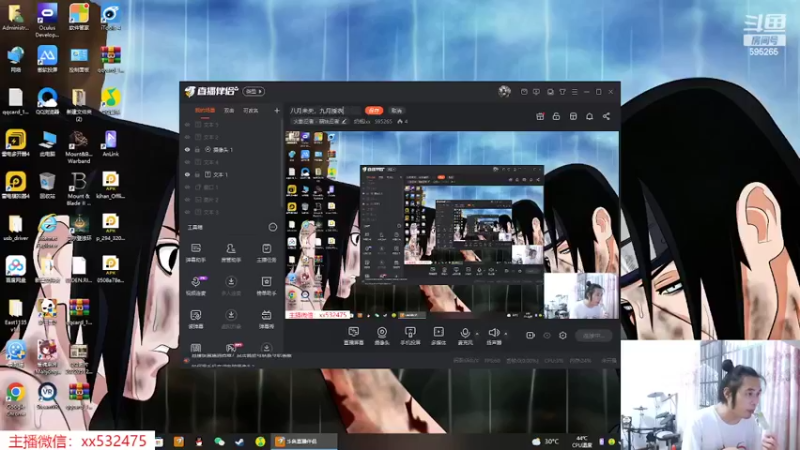The height and width of the screenshot is (450, 800).
Task: Open the Oculus Developer desktop icon
Action: pyautogui.click(x=47, y=20)
